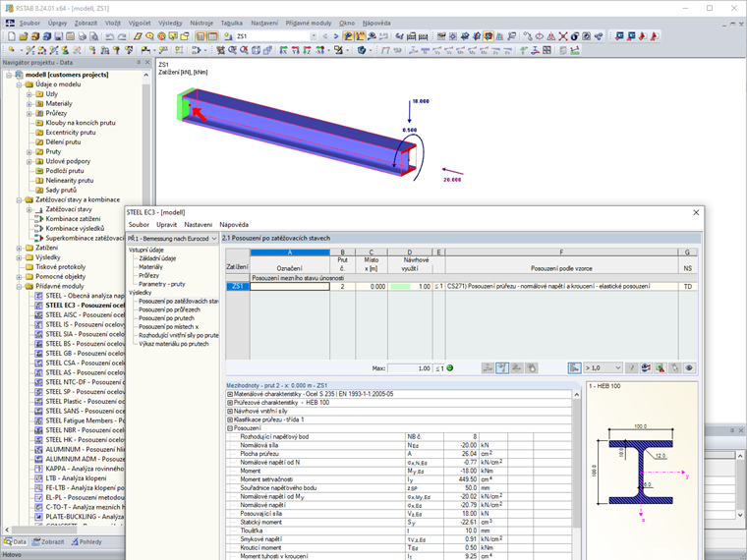Viewport: 747px width, 560px height.
Task: Click the Undo arrow icon
Action: click(110, 36)
